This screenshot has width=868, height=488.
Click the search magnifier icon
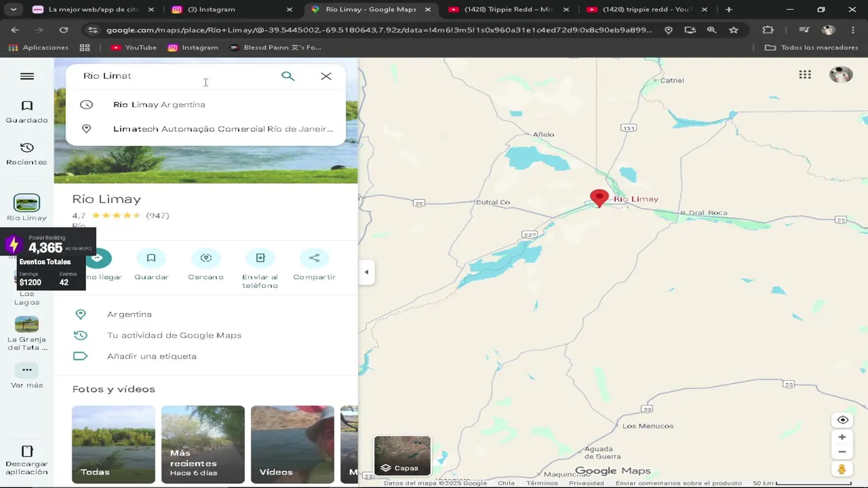point(288,76)
